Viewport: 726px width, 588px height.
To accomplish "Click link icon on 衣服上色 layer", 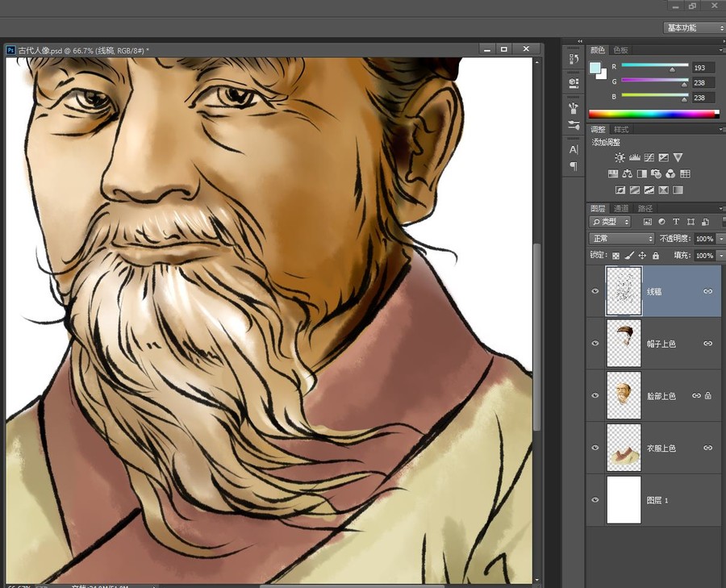I will tap(707, 448).
